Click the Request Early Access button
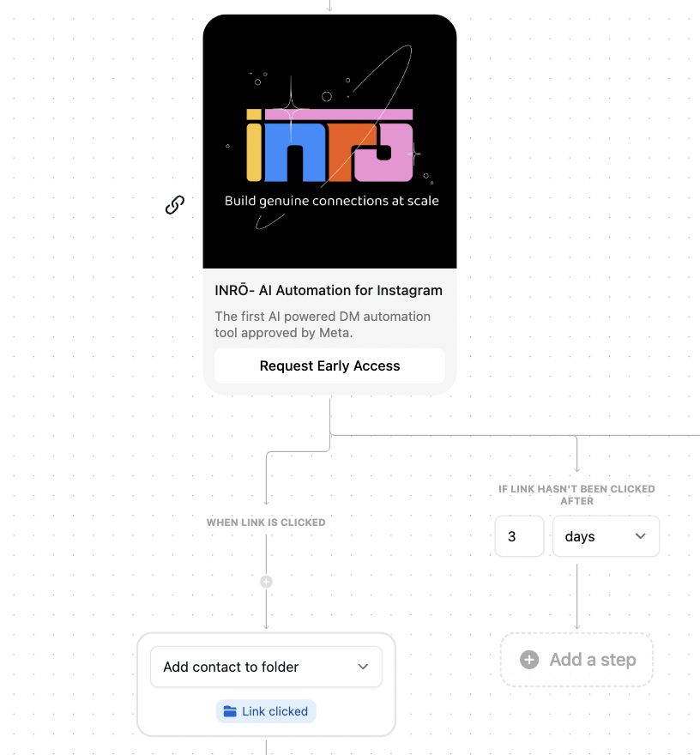This screenshot has height=755, width=700. [x=329, y=366]
